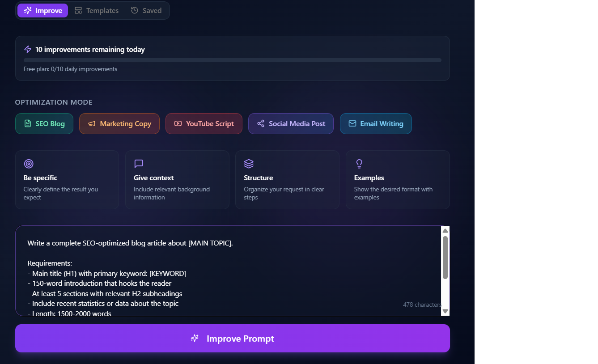This screenshot has height=364, width=598.
Task: Click the daily improvements progress bar
Action: coord(233,60)
